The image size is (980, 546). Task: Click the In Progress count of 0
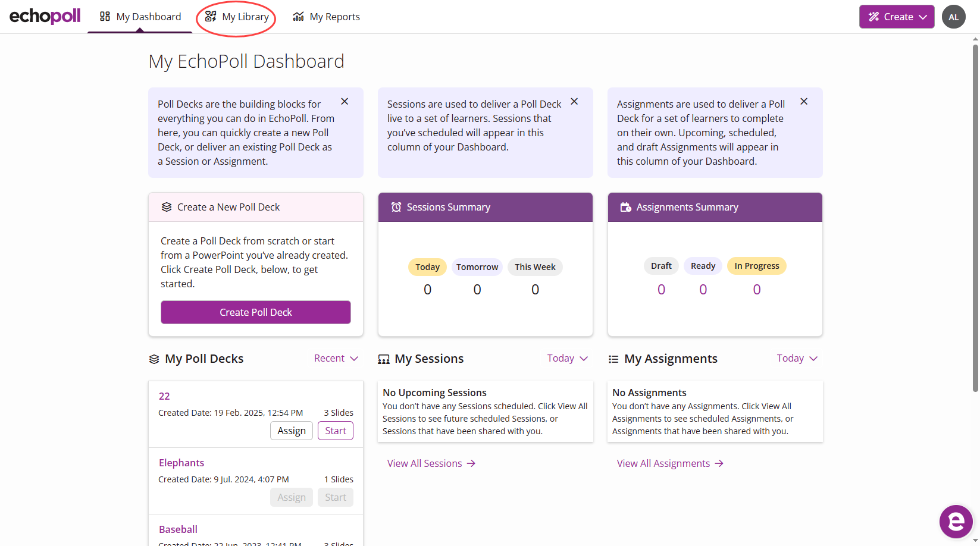point(757,290)
